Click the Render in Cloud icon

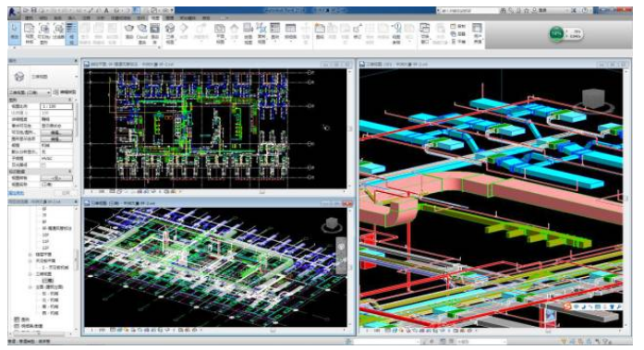[142, 33]
